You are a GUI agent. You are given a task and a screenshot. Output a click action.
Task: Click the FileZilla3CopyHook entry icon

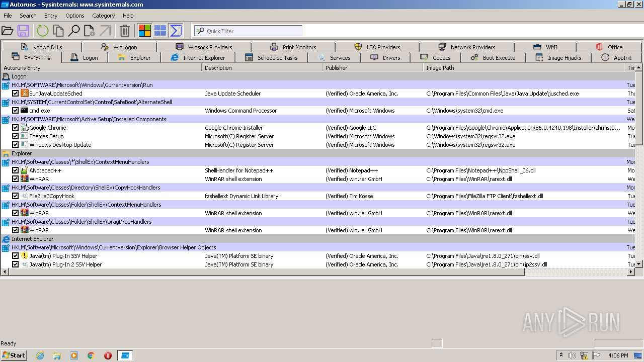point(24,196)
